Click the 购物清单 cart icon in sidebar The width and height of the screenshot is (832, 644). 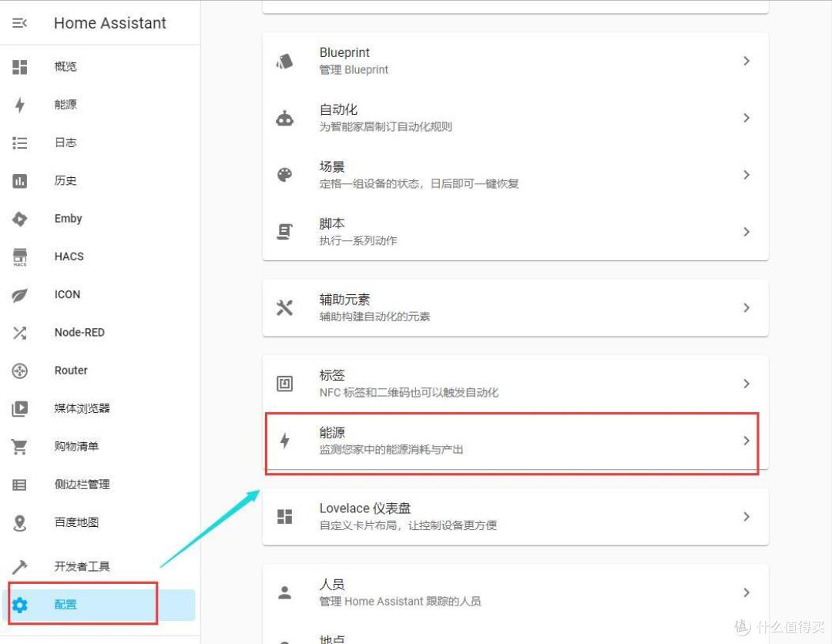coord(19,447)
